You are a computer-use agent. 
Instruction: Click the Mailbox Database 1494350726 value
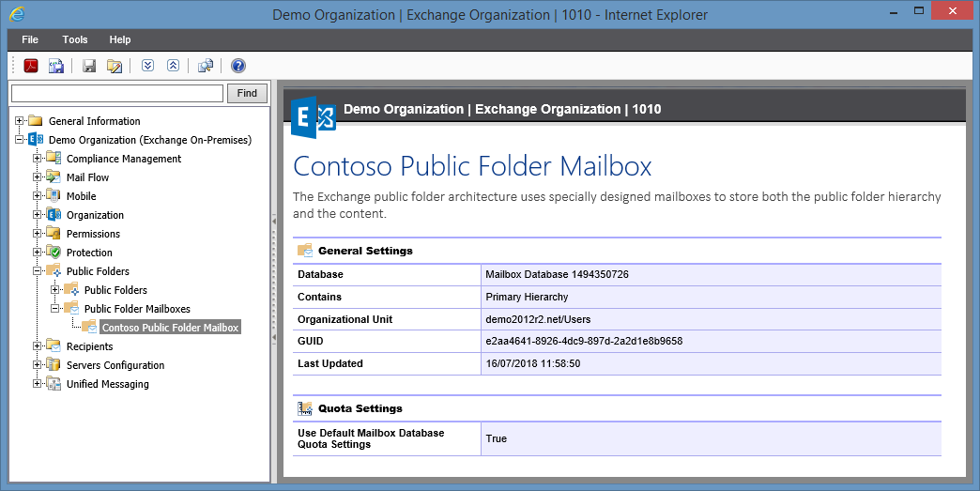(557, 274)
